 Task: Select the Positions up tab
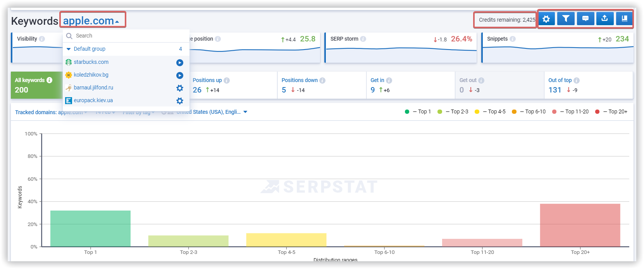pyautogui.click(x=233, y=85)
